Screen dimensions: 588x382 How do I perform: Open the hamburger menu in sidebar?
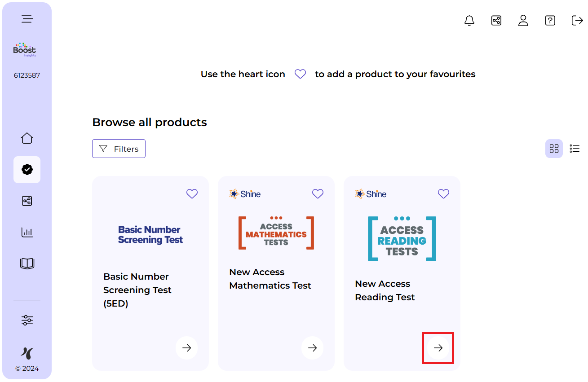click(x=27, y=19)
